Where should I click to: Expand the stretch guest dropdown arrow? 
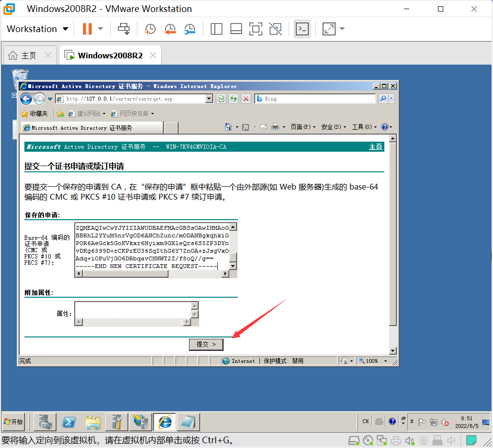(342, 29)
